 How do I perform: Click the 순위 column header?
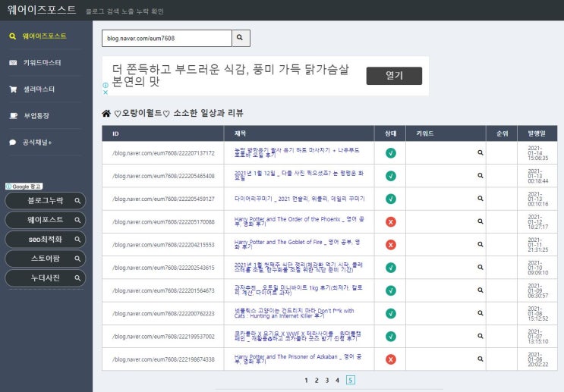[x=502, y=133]
